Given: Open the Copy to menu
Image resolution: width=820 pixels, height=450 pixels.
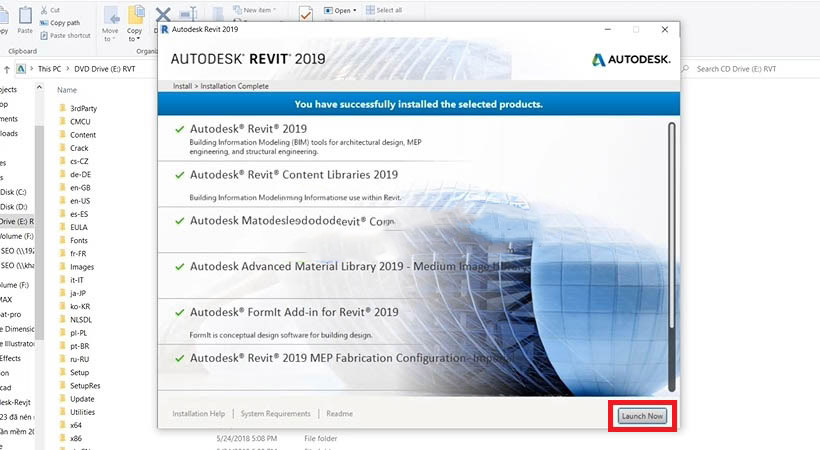Looking at the screenshot, I should pos(135,24).
